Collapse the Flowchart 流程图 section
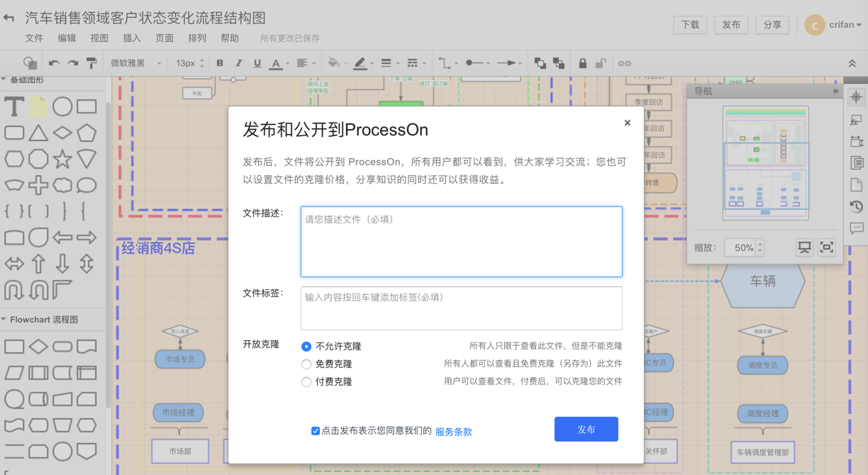This screenshot has width=868, height=475. pyautogui.click(x=4, y=320)
